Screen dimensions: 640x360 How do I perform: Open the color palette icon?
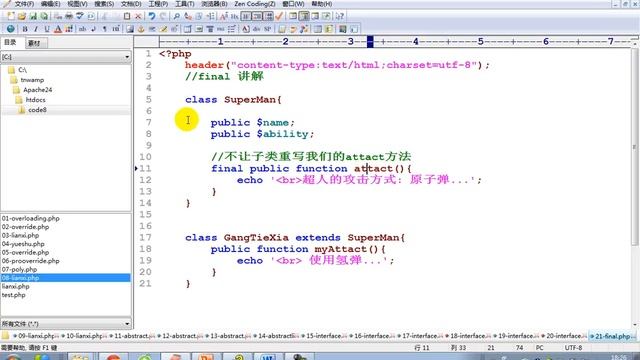click(x=69, y=29)
